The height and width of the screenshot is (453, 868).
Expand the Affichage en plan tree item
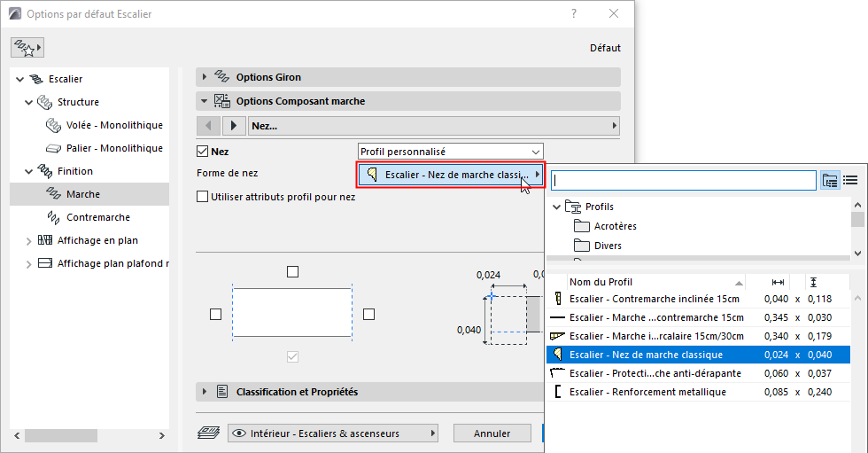28,240
